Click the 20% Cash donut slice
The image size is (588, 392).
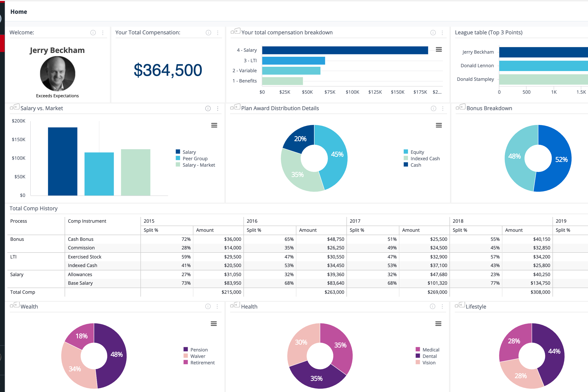tap(300, 139)
